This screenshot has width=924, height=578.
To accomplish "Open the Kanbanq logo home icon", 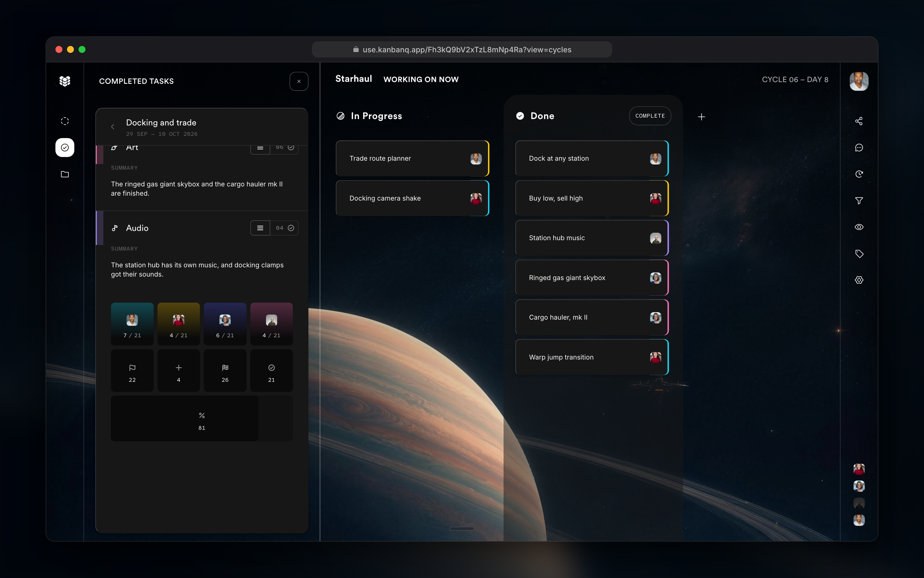I will coord(65,81).
